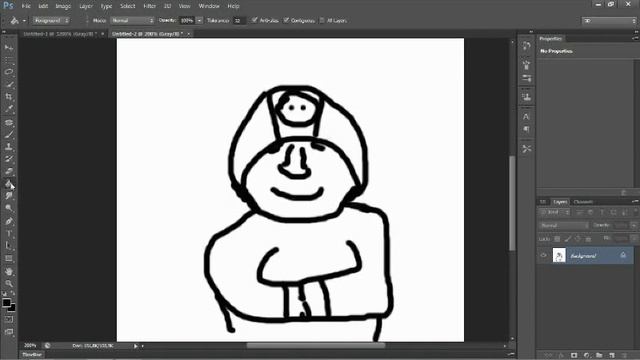Select the Smudge tool in the toolbox

9,196
